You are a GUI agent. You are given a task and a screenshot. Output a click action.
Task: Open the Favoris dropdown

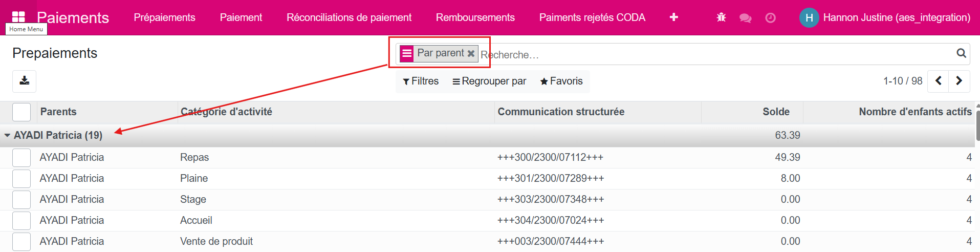point(561,81)
